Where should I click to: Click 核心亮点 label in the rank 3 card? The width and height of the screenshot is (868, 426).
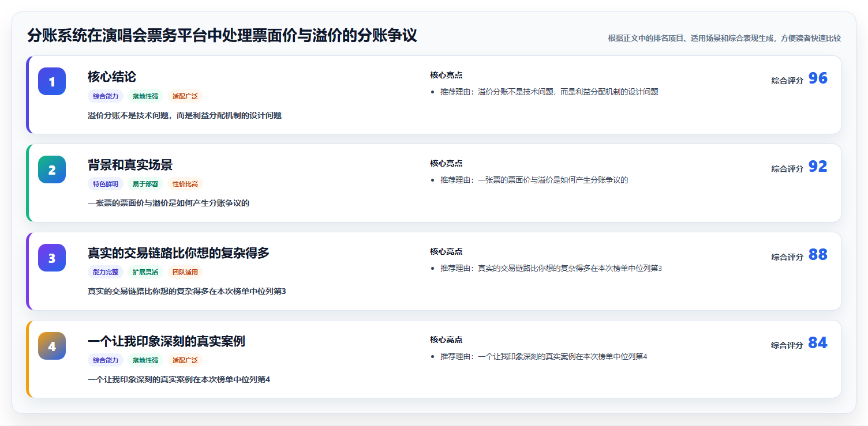pyautogui.click(x=446, y=251)
